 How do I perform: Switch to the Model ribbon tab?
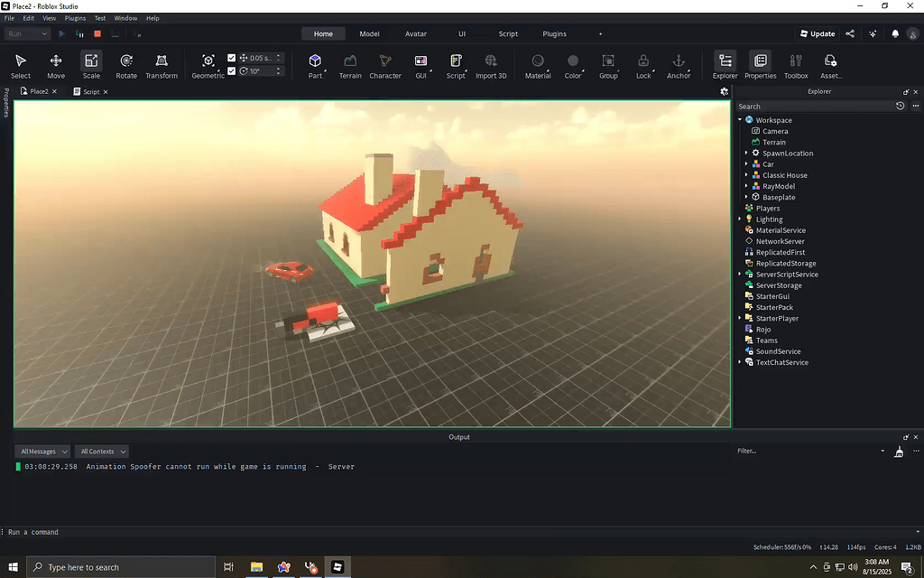369,33
